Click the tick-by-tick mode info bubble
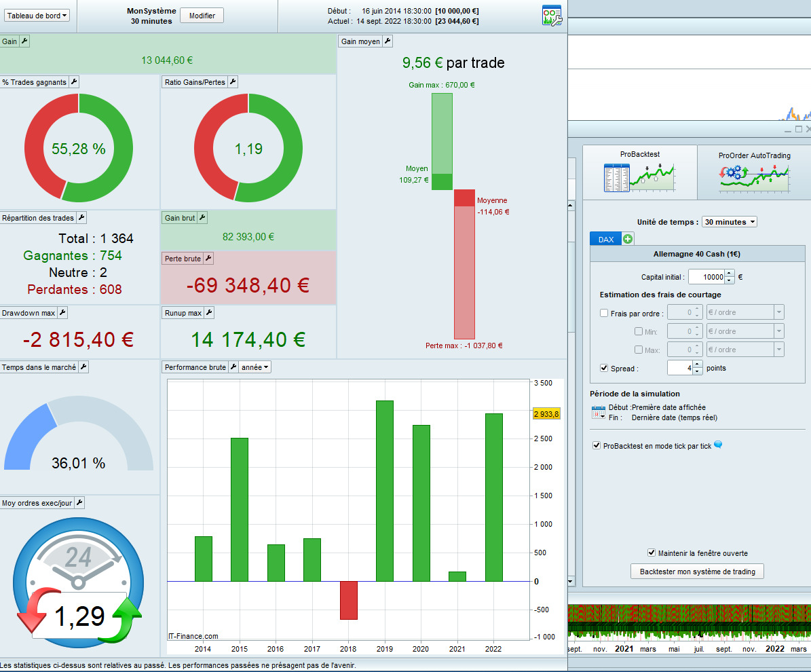 (x=718, y=445)
